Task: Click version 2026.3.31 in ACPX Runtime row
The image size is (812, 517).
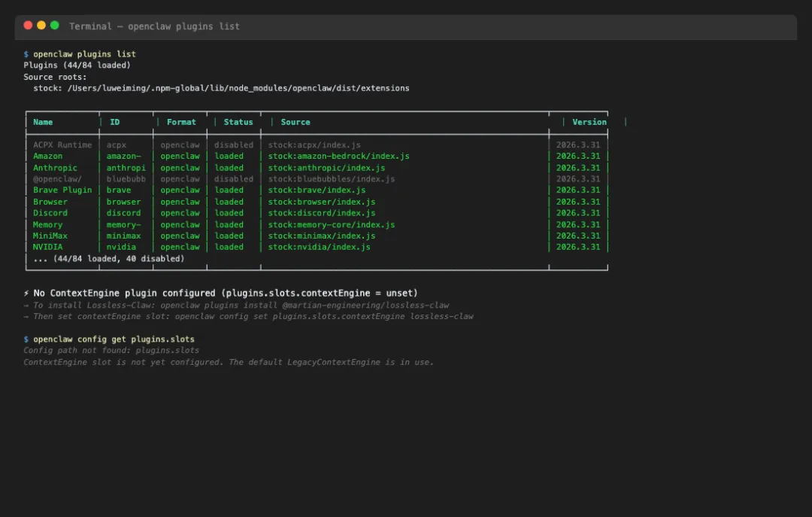Action: 578,145
